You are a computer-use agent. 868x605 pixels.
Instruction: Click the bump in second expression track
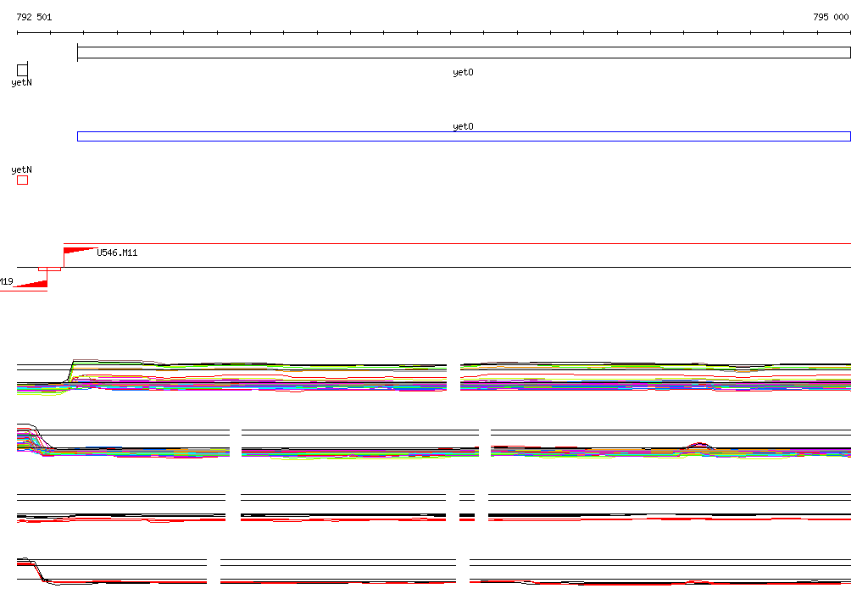[x=699, y=447]
